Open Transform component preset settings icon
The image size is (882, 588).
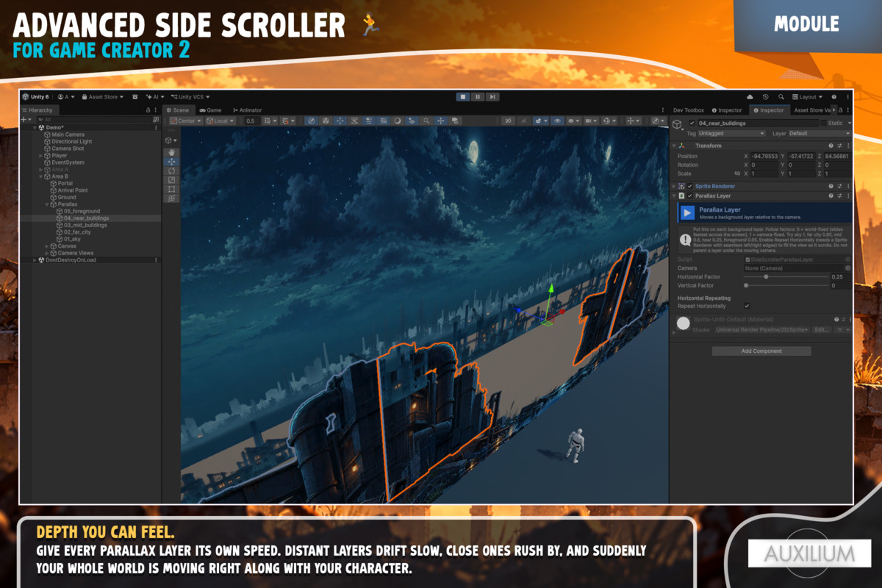point(839,146)
